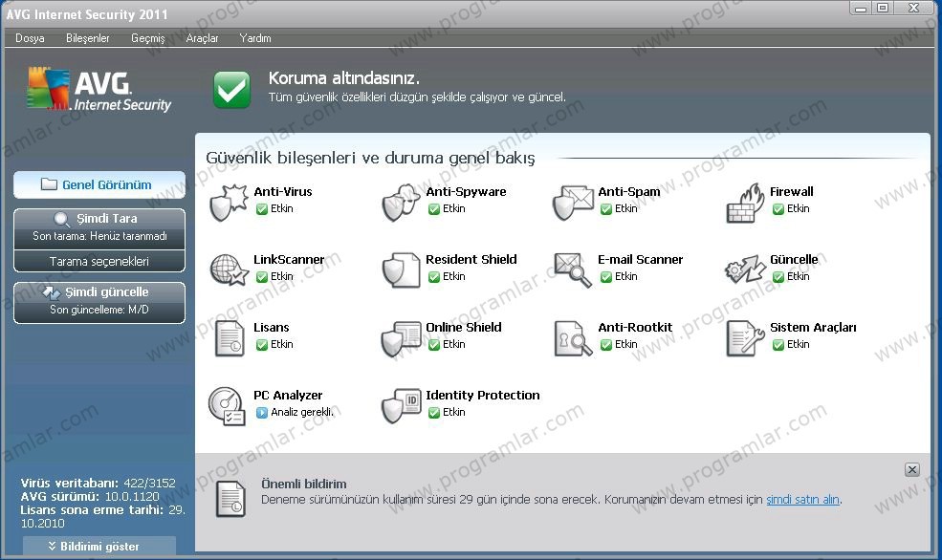Open the Anti-Spyware component icon
Image resolution: width=942 pixels, height=560 pixels.
pos(401,203)
